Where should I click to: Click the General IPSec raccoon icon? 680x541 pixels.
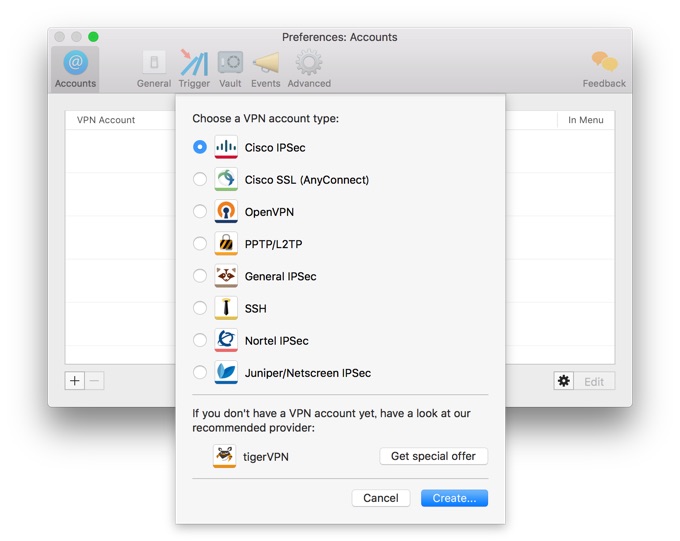(226, 276)
